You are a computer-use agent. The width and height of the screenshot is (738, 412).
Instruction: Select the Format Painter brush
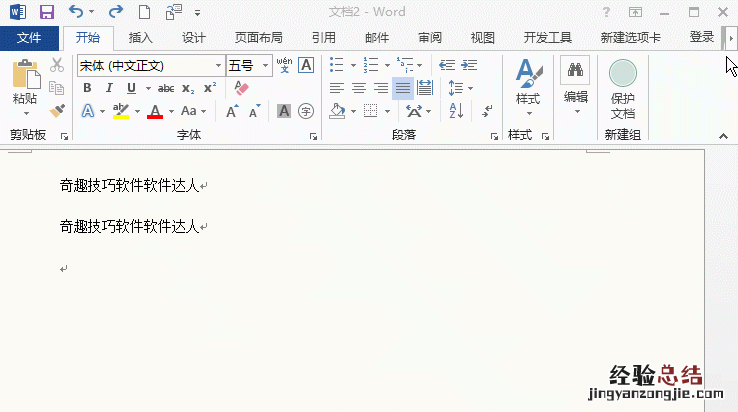pos(57,111)
